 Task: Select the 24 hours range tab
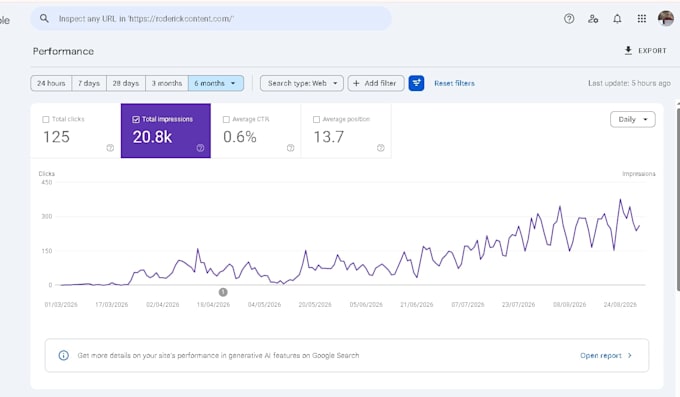[51, 83]
